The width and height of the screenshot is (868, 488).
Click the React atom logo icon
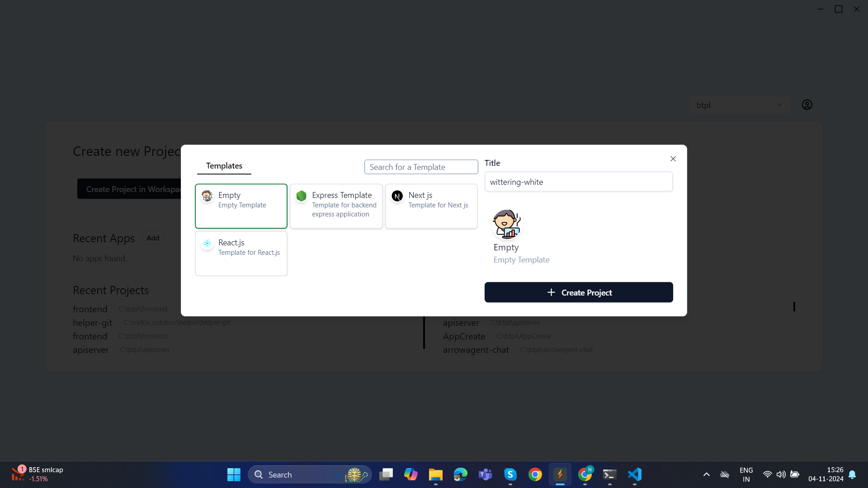tap(207, 244)
